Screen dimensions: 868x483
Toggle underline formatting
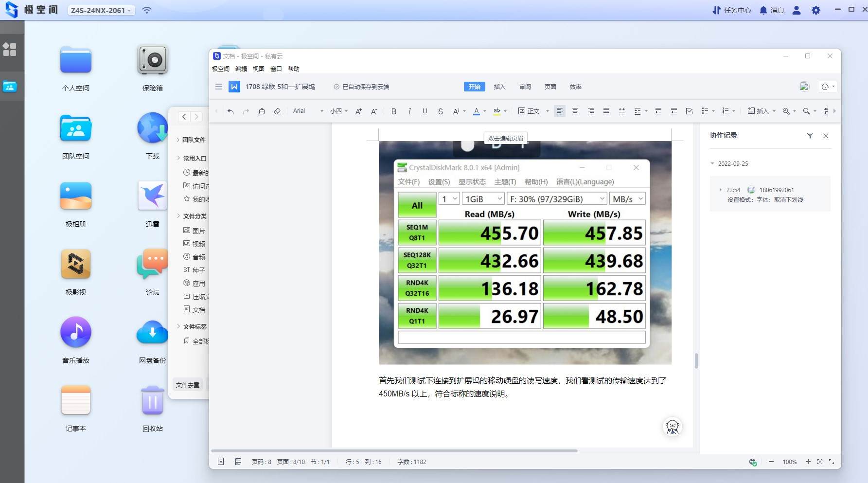pos(425,111)
